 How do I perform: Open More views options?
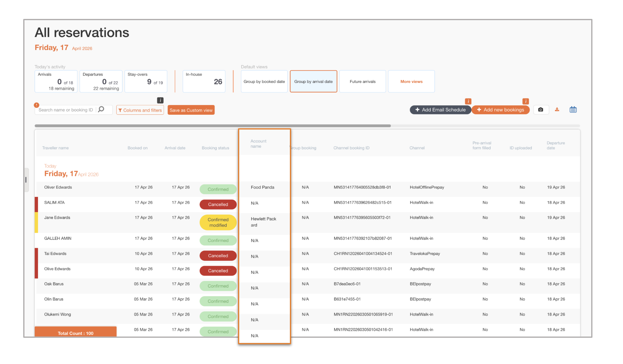pyautogui.click(x=411, y=81)
